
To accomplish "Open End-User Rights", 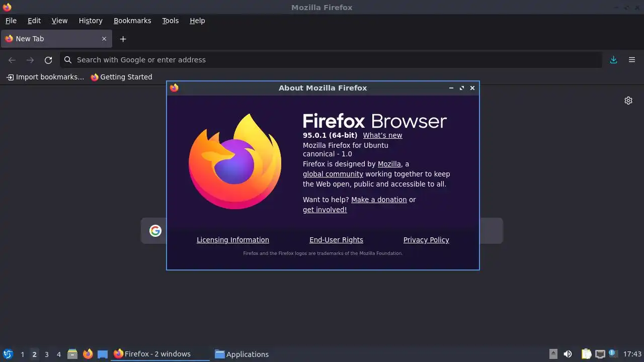I will [x=336, y=240].
